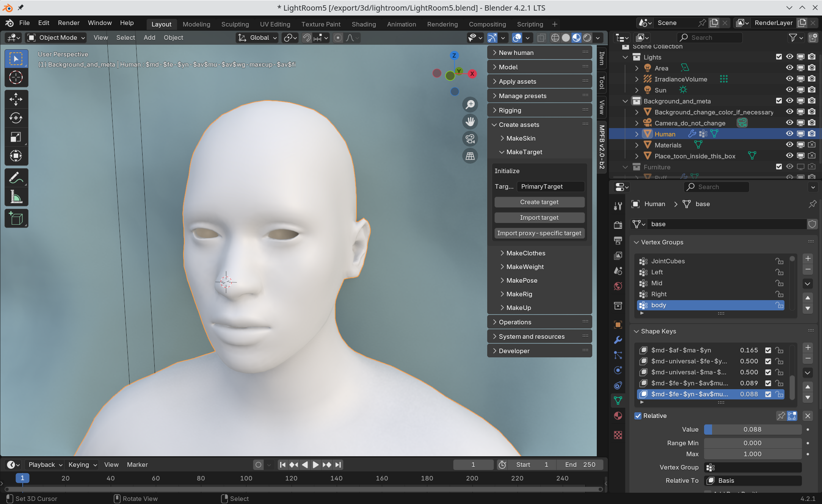Expand the New human panel
The image size is (822, 504).
coord(540,53)
